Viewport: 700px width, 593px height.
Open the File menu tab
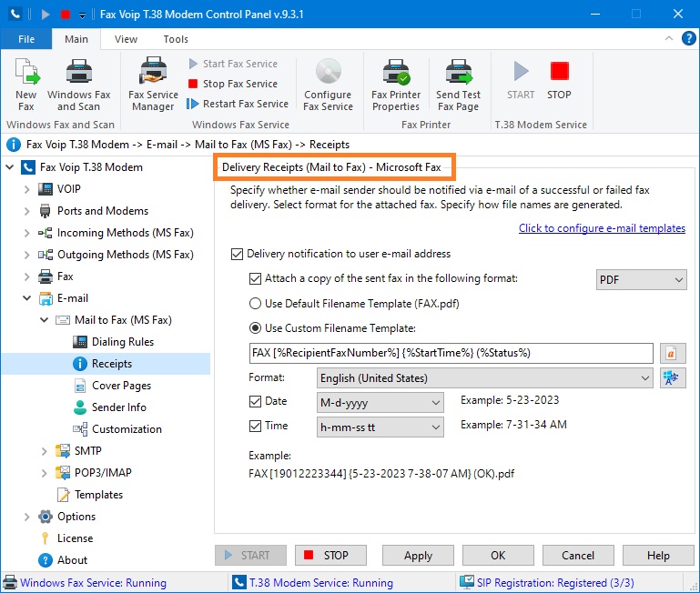point(26,39)
